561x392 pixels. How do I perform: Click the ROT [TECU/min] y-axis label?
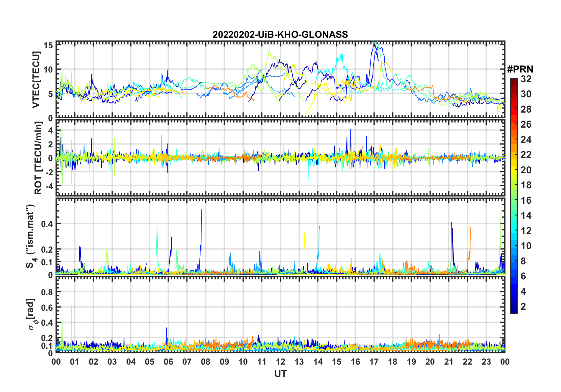tap(38, 158)
